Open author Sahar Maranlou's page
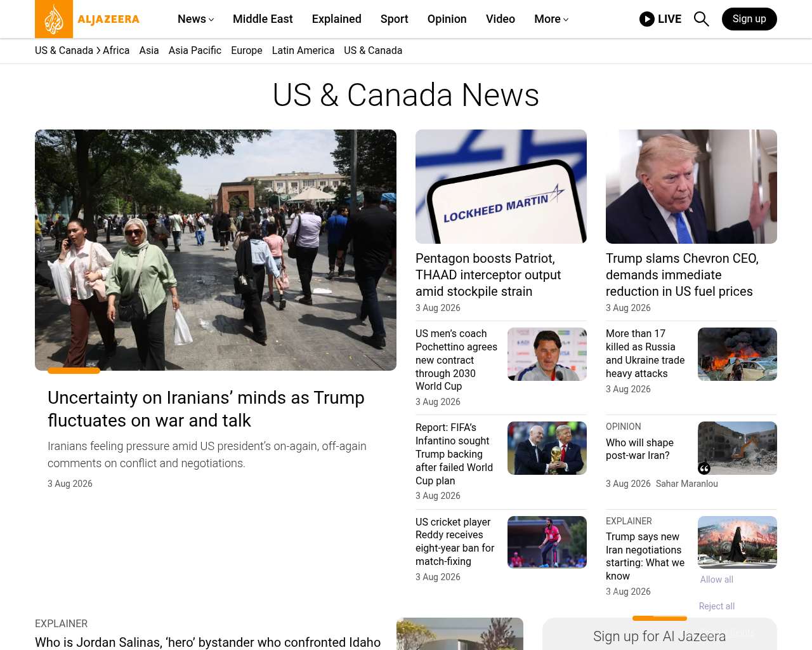Image resolution: width=812 pixels, height=650 pixels. click(687, 484)
